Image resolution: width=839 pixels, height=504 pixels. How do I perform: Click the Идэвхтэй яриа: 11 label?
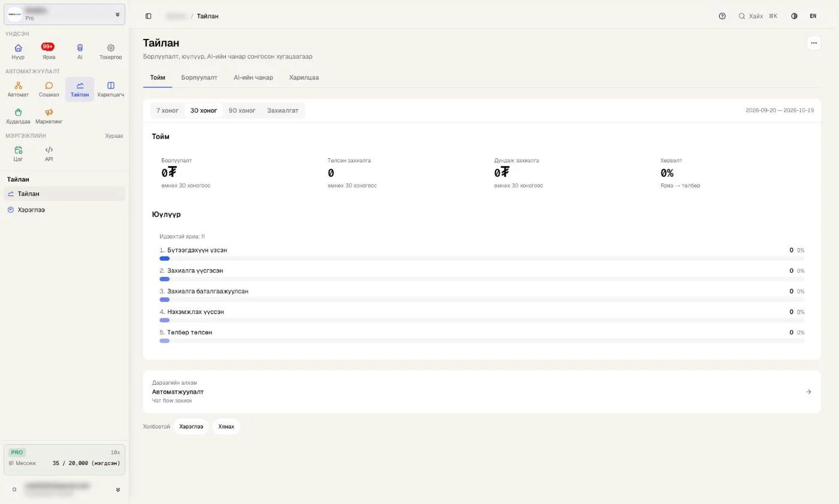[x=182, y=237]
